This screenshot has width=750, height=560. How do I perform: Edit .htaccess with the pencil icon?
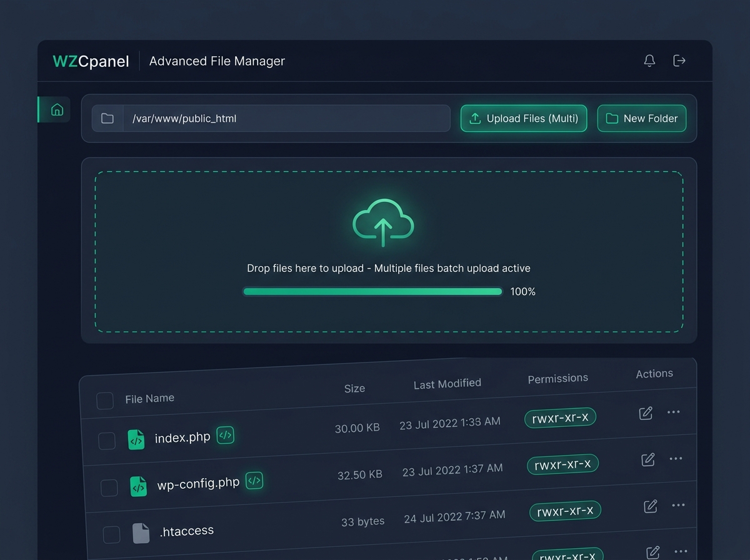tap(651, 506)
